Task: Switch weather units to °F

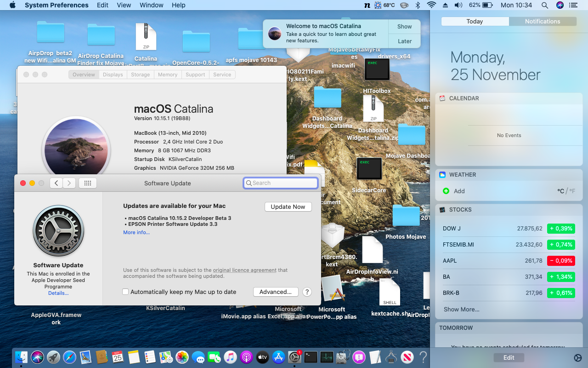Action: [x=572, y=191]
